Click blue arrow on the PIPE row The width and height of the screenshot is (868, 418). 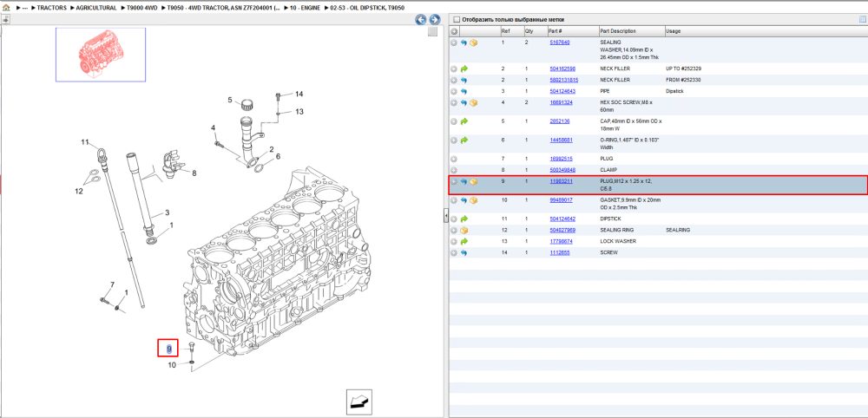(x=464, y=91)
